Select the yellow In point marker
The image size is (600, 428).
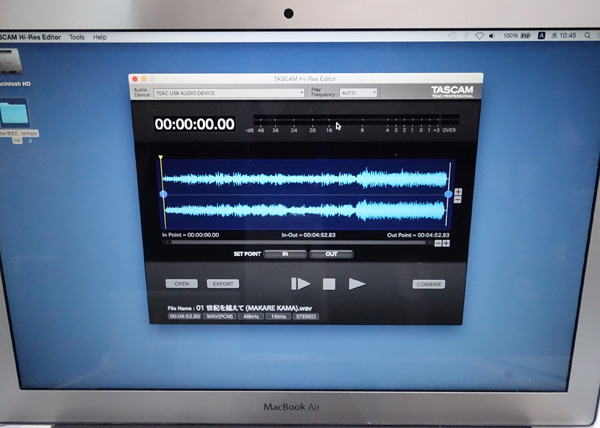161,158
